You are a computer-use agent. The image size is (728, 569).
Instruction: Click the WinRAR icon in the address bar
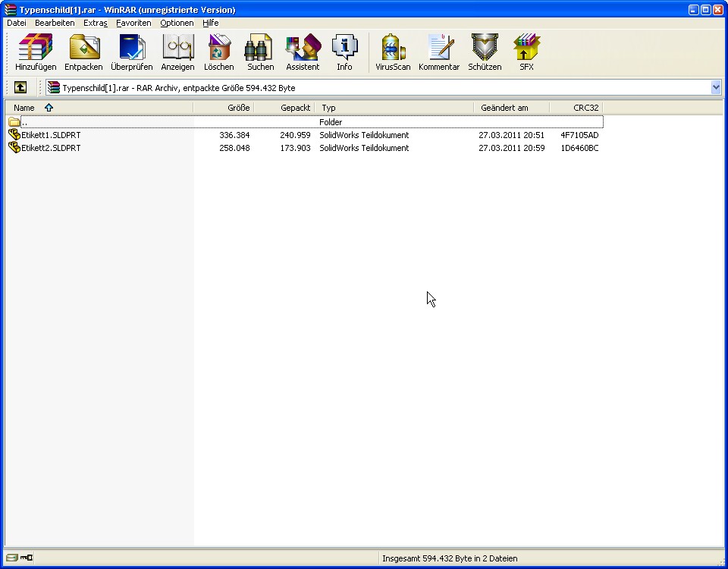click(54, 87)
